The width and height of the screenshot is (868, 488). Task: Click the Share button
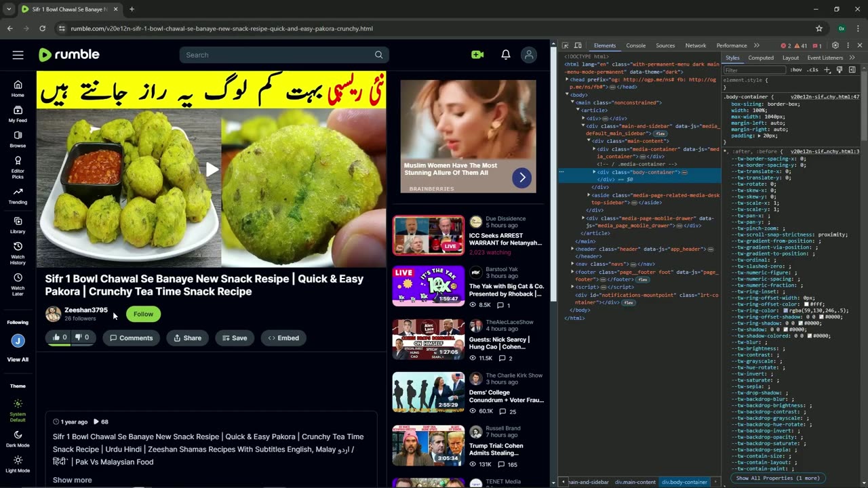point(187,338)
